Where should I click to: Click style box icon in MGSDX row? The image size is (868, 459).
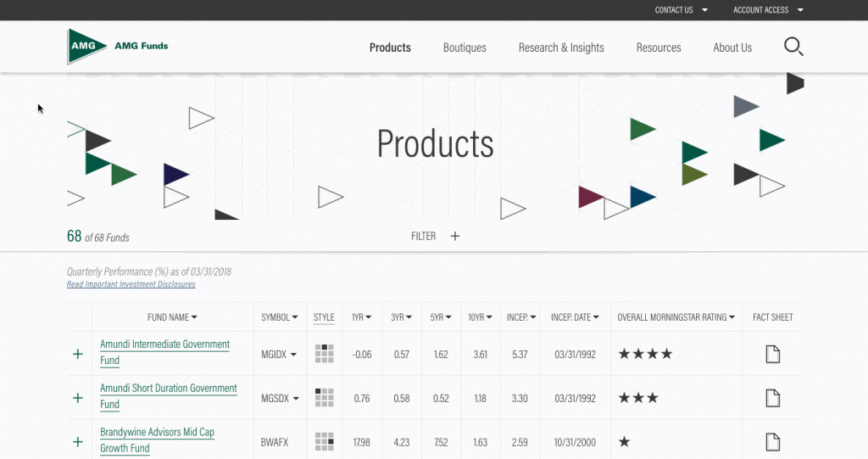(x=325, y=397)
